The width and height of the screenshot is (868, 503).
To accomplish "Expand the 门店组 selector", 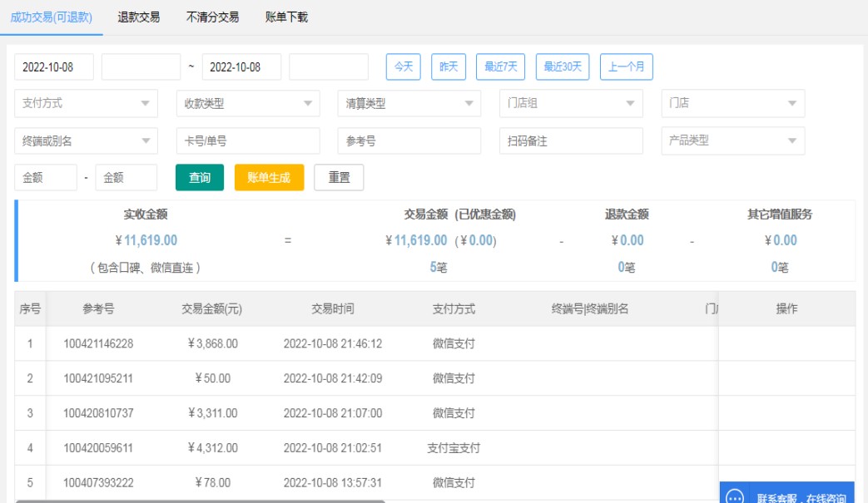I will [570, 104].
